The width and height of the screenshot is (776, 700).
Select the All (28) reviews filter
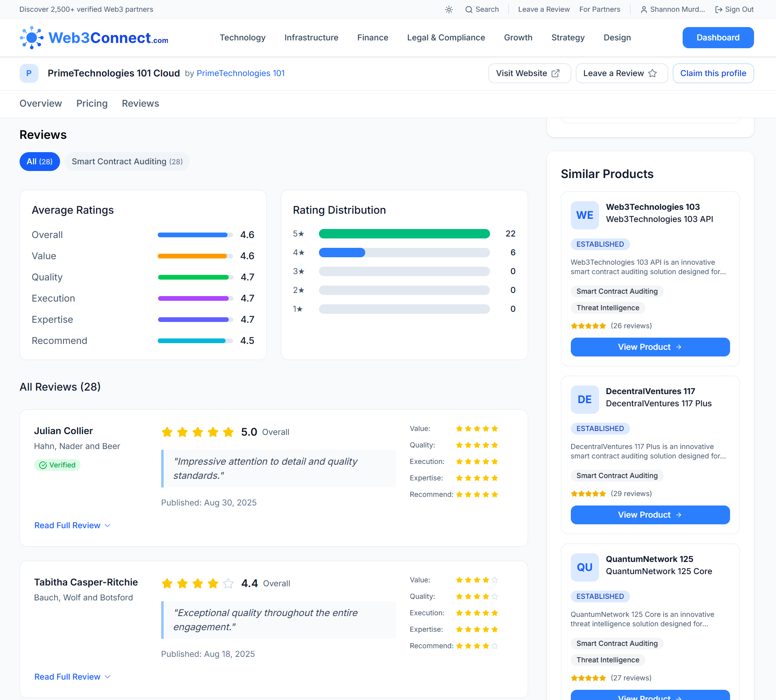(40, 162)
